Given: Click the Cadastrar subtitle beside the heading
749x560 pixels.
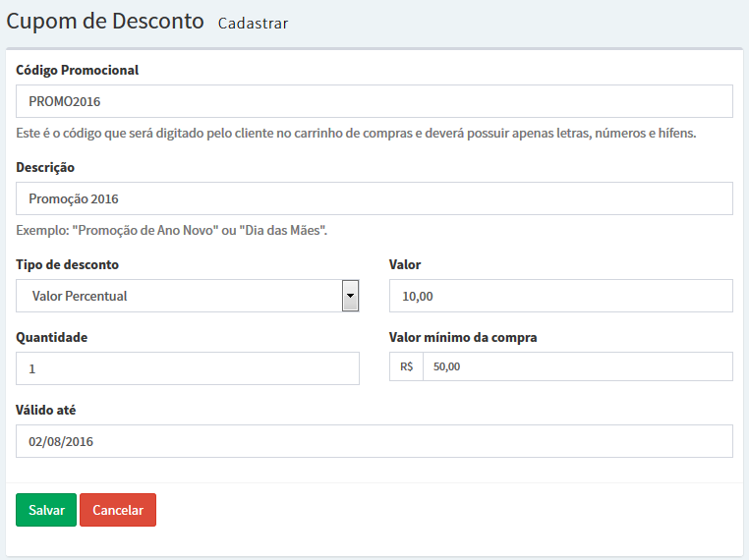Looking at the screenshot, I should pos(253,24).
